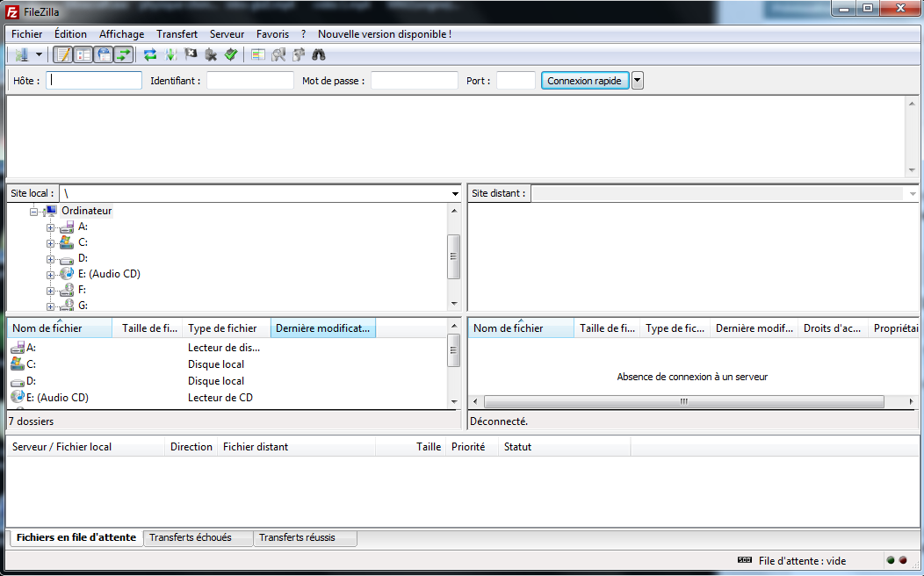Switch to Transferts réussis tab

pos(306,537)
